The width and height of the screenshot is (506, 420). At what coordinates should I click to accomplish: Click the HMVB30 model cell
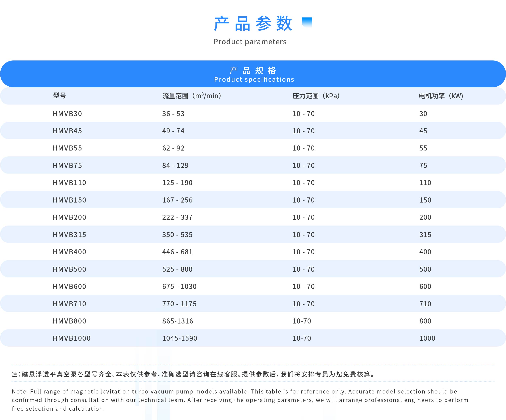(x=67, y=113)
